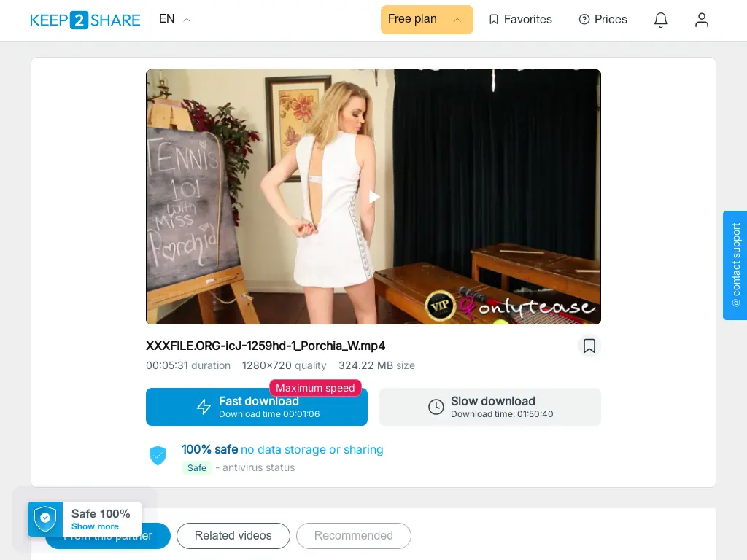Open the Keep2Share logo homepage
747x560 pixels.
pos(85,20)
